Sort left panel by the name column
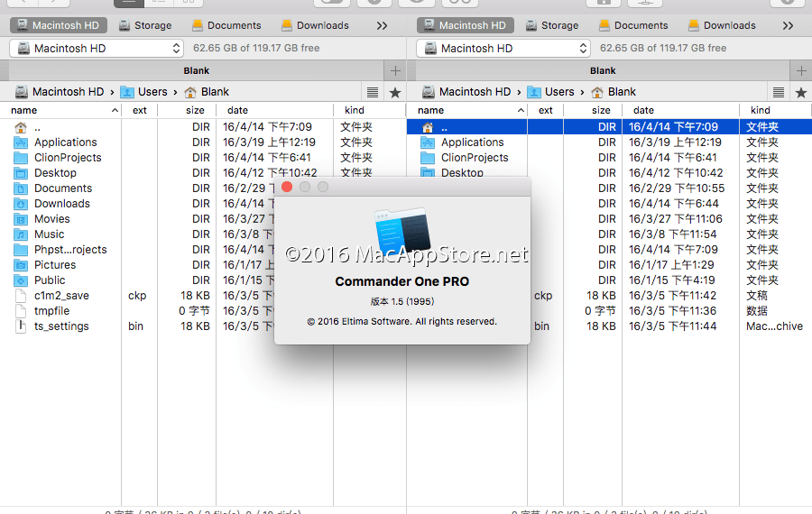The width and height of the screenshot is (812, 514). [63, 110]
